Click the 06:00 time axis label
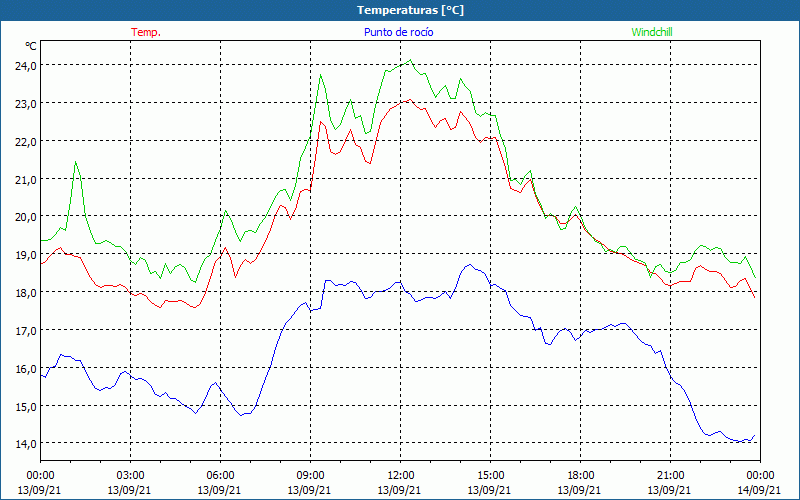This screenshot has height=500, width=800. pos(220,476)
